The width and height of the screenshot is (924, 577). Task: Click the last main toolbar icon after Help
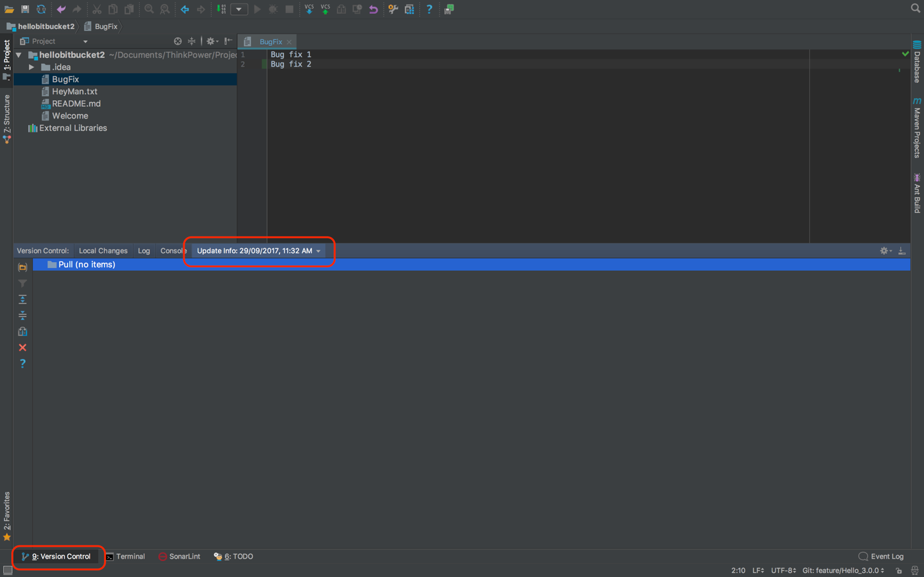click(449, 9)
